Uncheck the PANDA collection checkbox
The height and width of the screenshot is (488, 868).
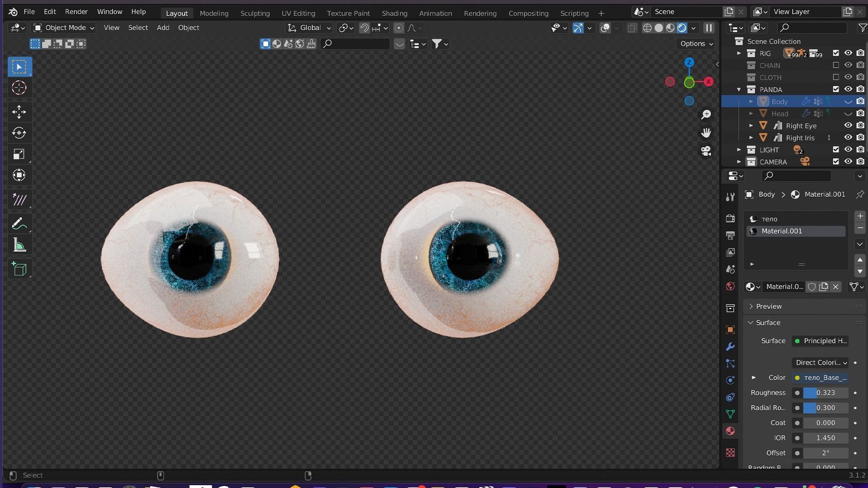pyautogui.click(x=836, y=89)
